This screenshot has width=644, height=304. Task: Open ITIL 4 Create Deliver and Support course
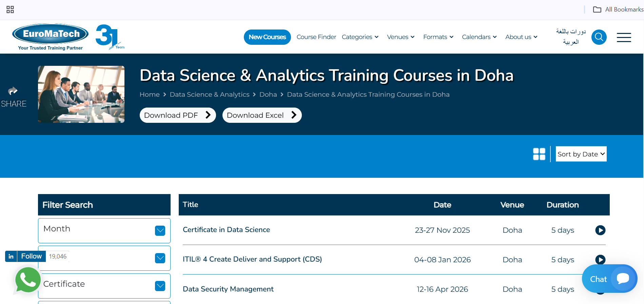point(252,259)
